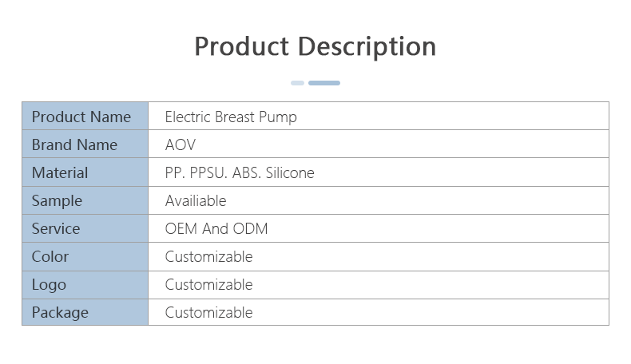This screenshot has width=631, height=364.
Task: Select the Sample label cell
Action: point(85,200)
